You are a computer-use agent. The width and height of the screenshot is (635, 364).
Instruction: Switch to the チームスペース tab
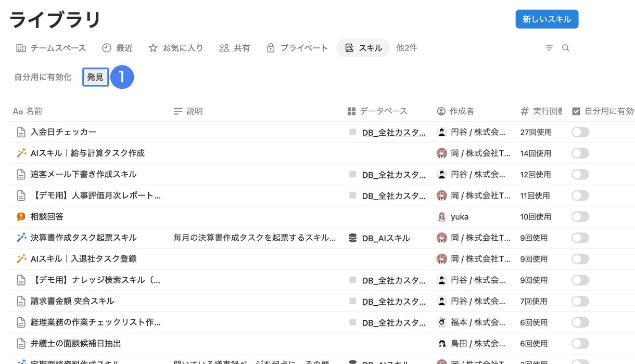point(51,48)
